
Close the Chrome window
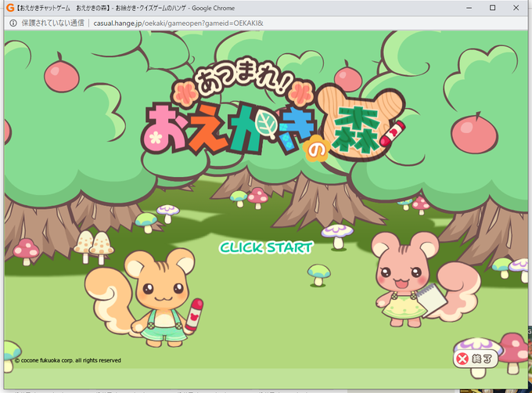(x=516, y=8)
